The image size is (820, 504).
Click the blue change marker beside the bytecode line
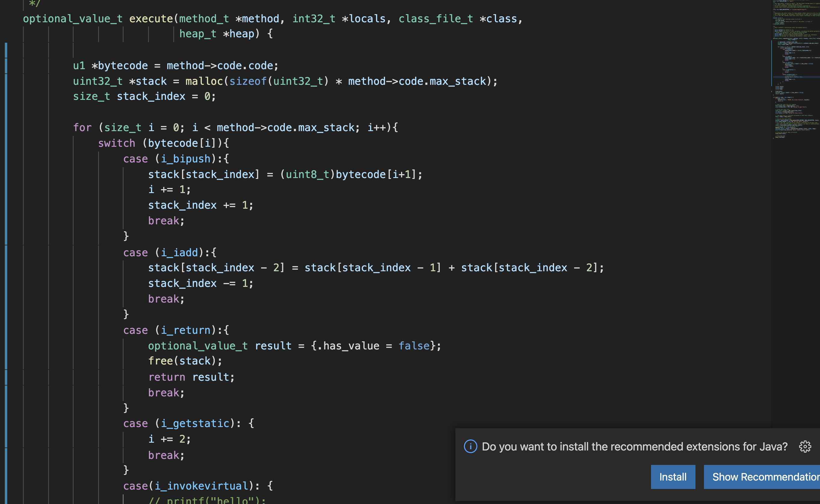click(6, 66)
